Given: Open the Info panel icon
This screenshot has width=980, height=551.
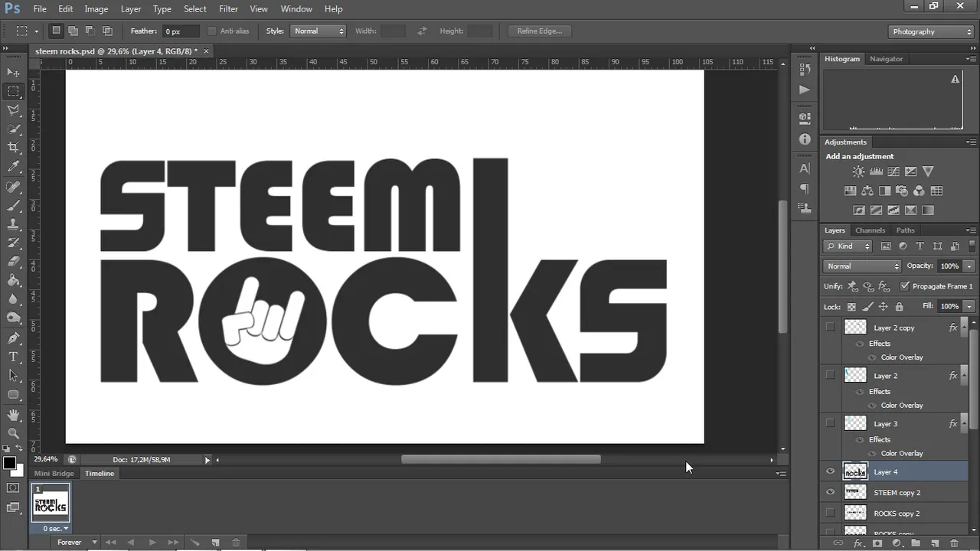Looking at the screenshot, I should (805, 139).
